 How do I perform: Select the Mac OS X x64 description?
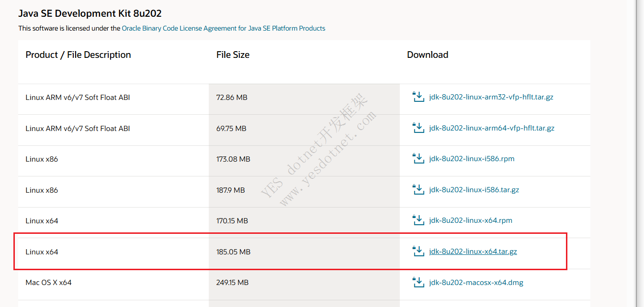(x=48, y=283)
